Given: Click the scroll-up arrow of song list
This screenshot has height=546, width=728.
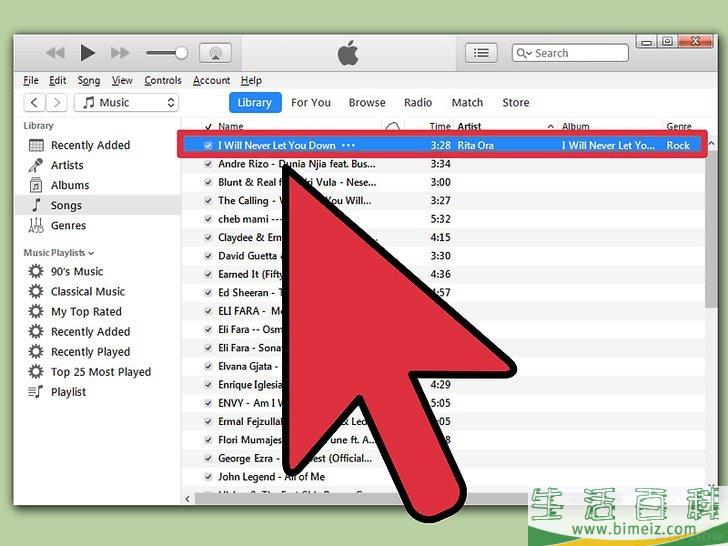Looking at the screenshot, I should pyautogui.click(x=711, y=144).
